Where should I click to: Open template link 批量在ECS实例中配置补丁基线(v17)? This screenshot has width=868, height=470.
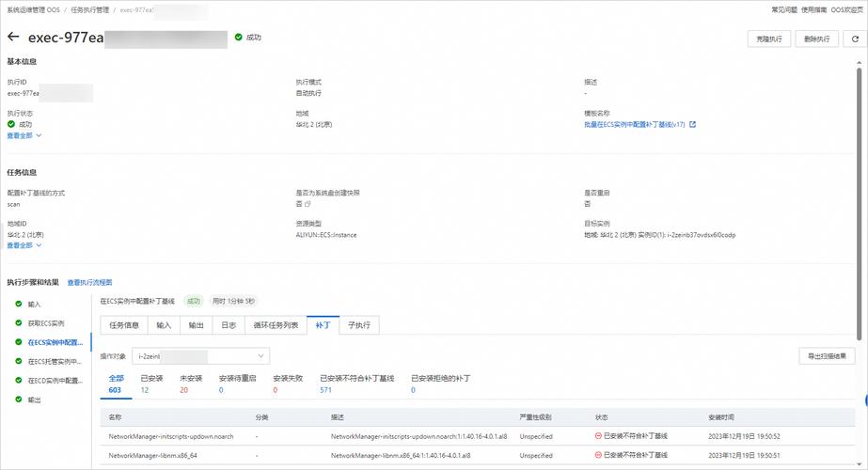[635, 125]
